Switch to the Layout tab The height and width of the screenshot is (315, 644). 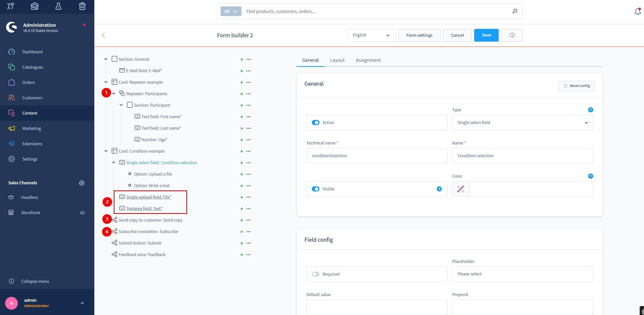[x=337, y=60]
